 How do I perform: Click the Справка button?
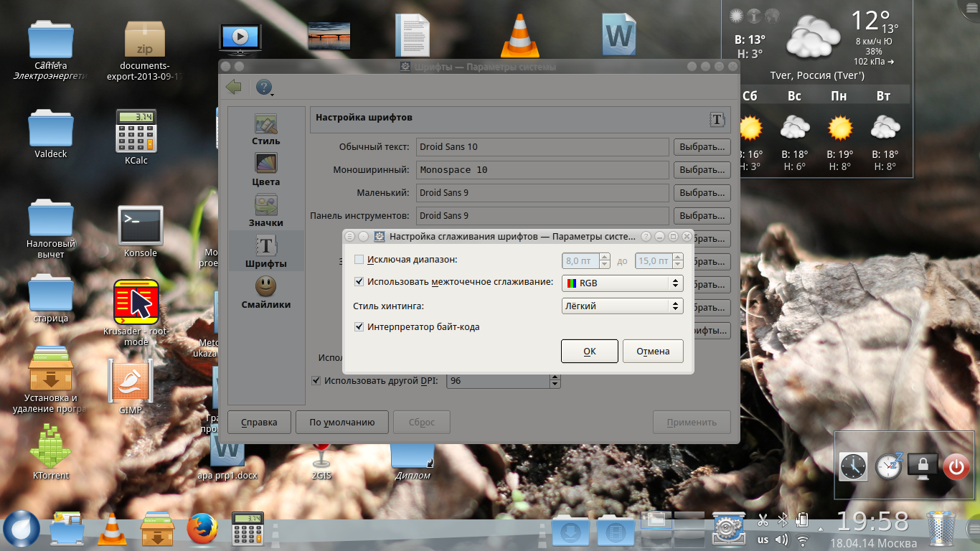259,422
